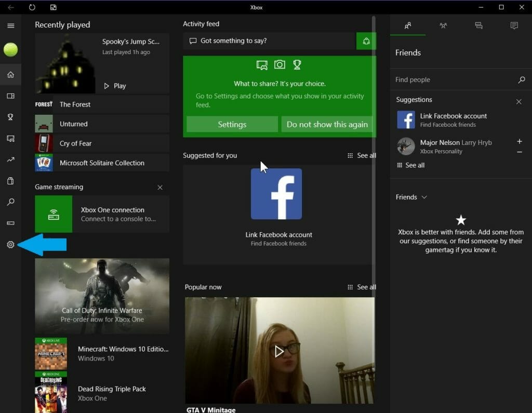Click the sidebar Search magnifier icon
532x413 pixels.
10,202
